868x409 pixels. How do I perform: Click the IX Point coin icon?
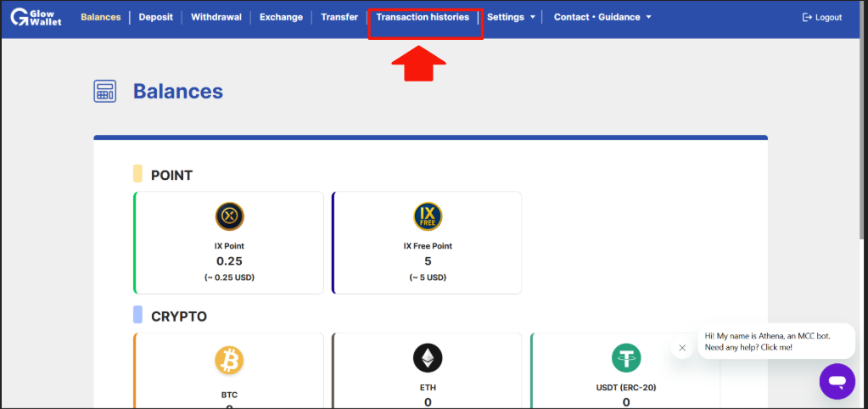coord(229,216)
